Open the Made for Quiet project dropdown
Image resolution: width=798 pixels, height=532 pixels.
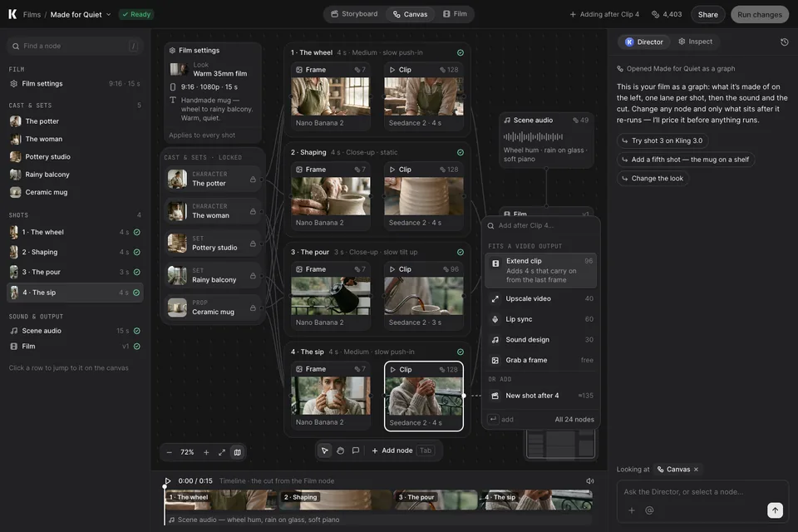[x=81, y=14]
